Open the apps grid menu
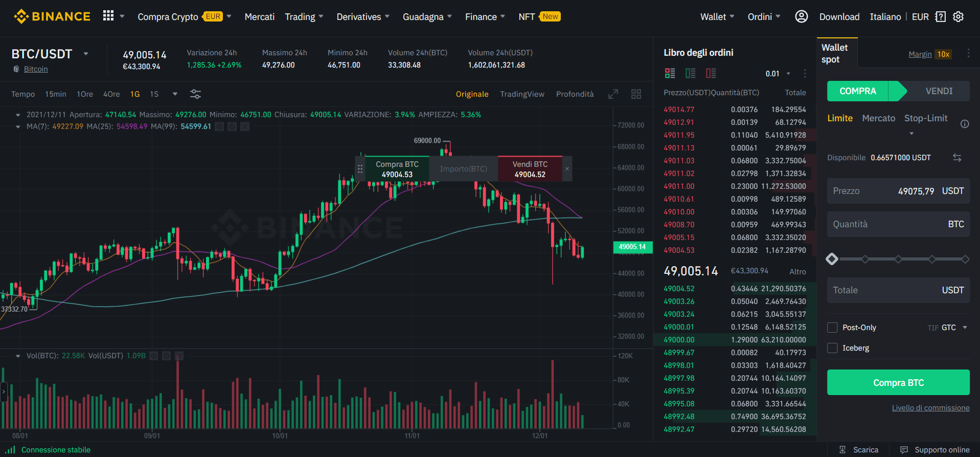 click(108, 16)
